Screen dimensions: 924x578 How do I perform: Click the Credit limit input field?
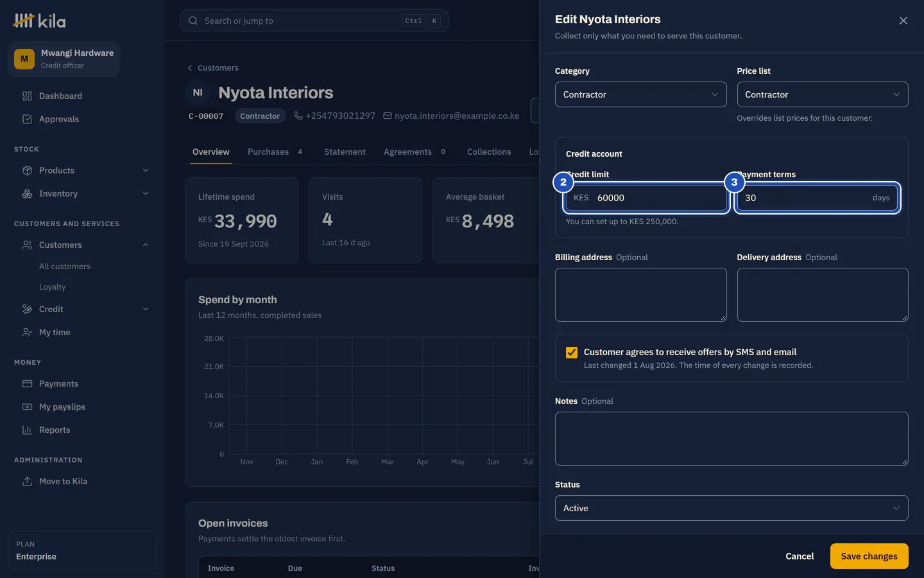point(646,198)
